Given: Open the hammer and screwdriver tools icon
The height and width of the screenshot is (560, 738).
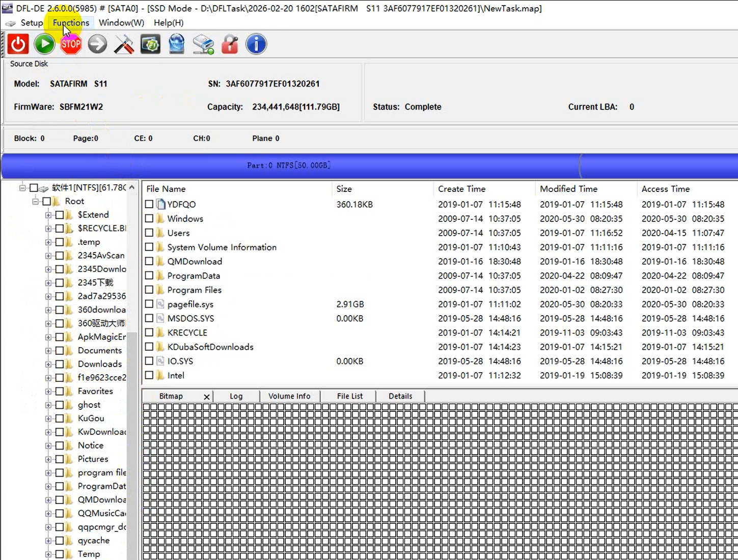Looking at the screenshot, I should 124,44.
